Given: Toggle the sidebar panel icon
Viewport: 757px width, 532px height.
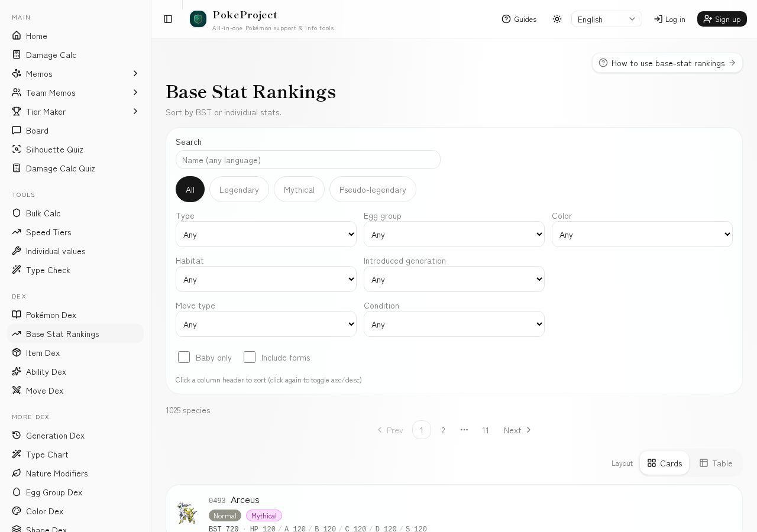Looking at the screenshot, I should (x=168, y=19).
